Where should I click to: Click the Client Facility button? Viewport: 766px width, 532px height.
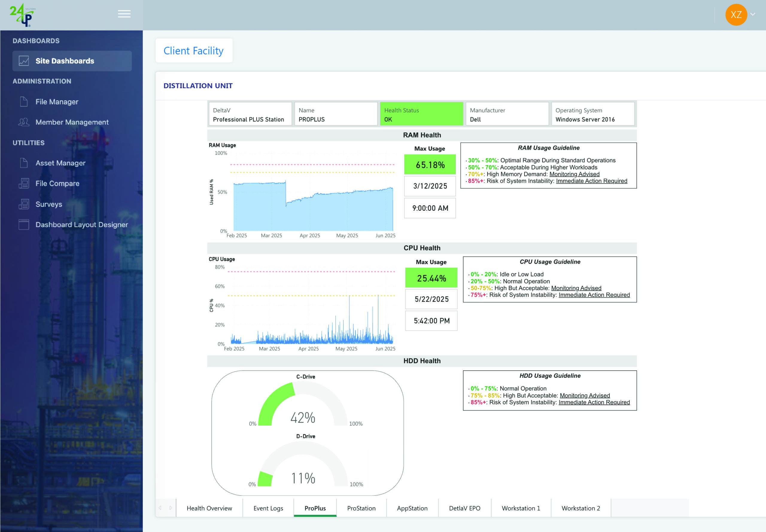pos(194,51)
